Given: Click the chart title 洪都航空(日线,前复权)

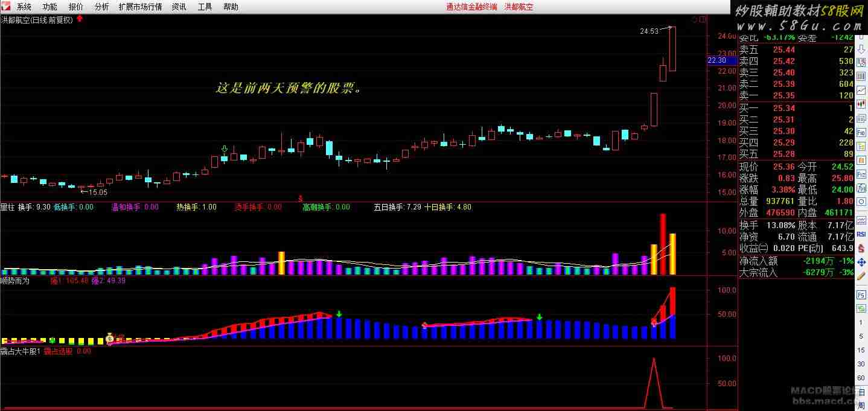Looking at the screenshot, I should 37,20.
